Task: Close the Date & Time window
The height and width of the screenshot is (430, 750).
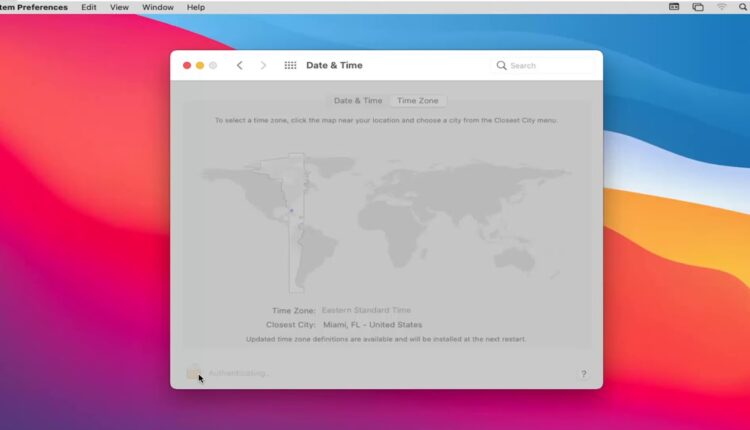Action: (187, 66)
